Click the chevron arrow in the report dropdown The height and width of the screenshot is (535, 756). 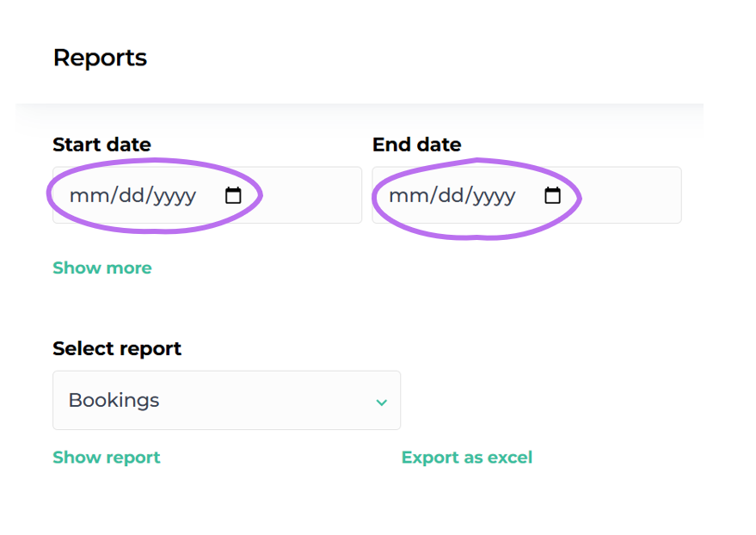381,402
